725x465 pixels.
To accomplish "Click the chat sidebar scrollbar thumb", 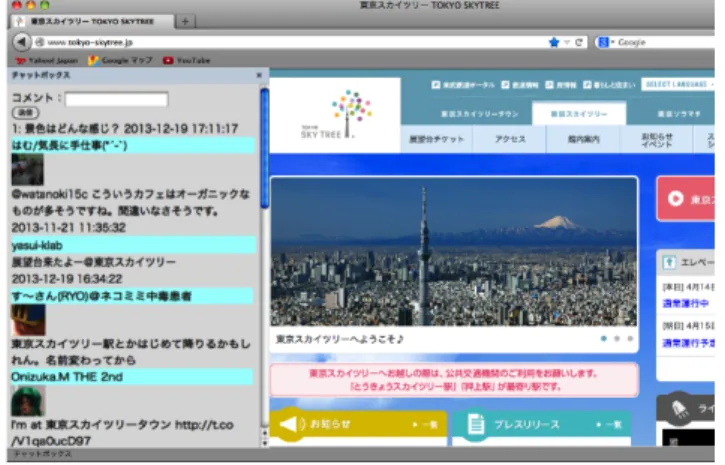I will click(x=264, y=148).
